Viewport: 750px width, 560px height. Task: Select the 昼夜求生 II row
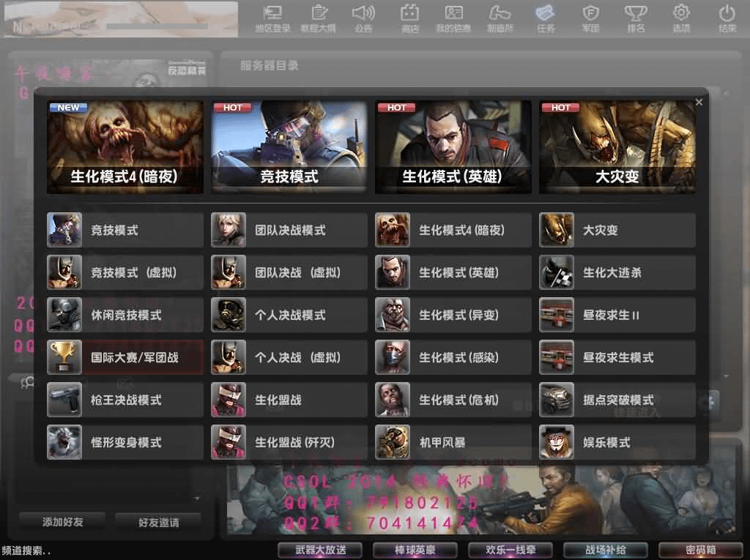point(617,316)
